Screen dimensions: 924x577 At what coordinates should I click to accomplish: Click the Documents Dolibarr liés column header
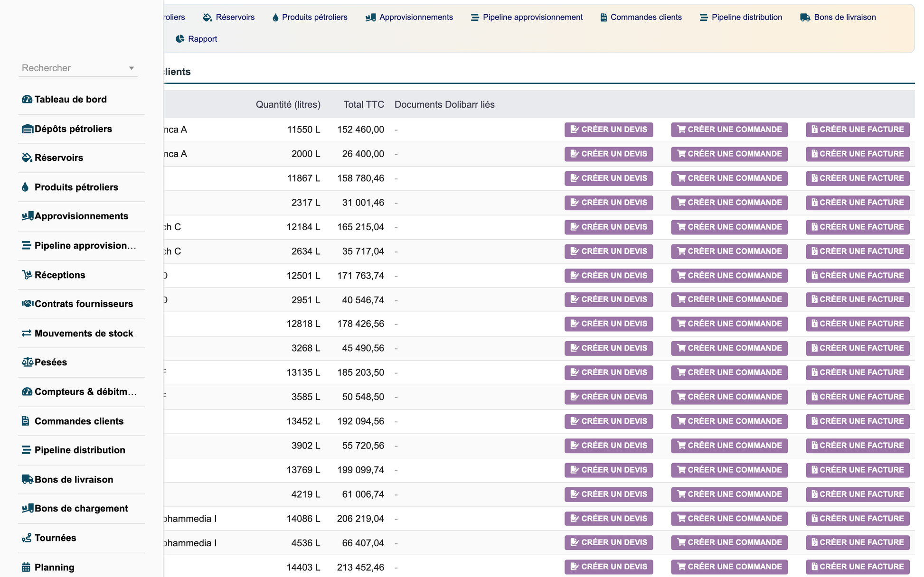point(444,104)
